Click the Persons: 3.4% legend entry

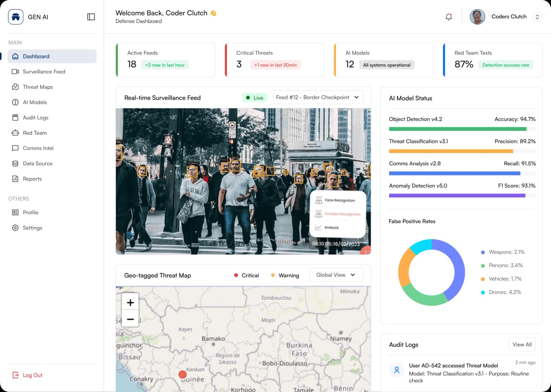click(502, 265)
